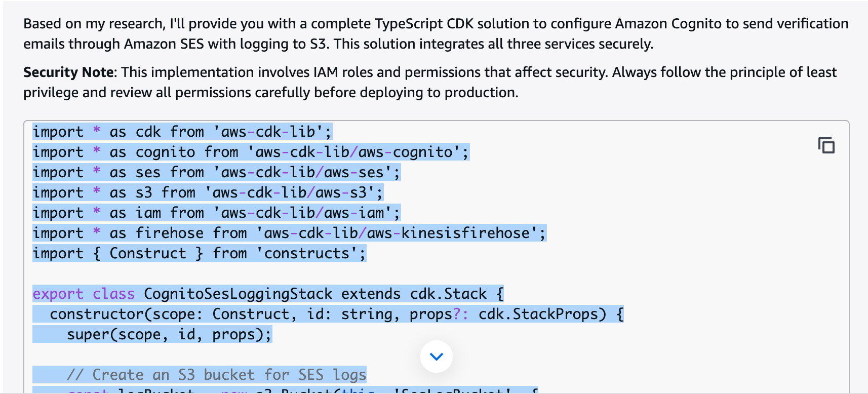Click the scroll-to-bottom chevron button
The height and width of the screenshot is (394, 868).
click(436, 356)
